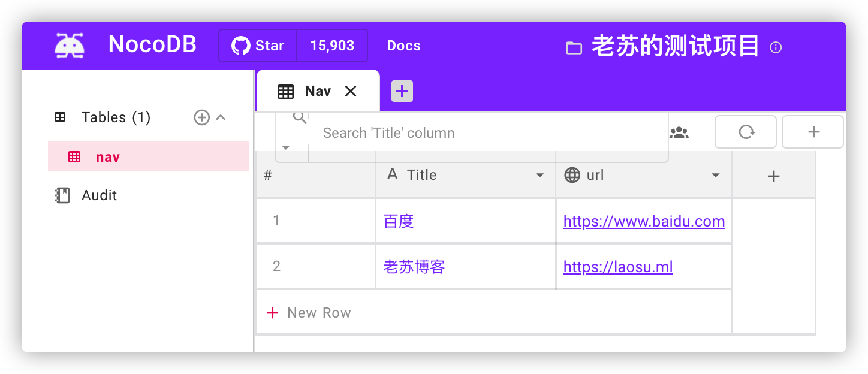Click the url column globe icon
This screenshot has width=868, height=374.
tap(572, 175)
